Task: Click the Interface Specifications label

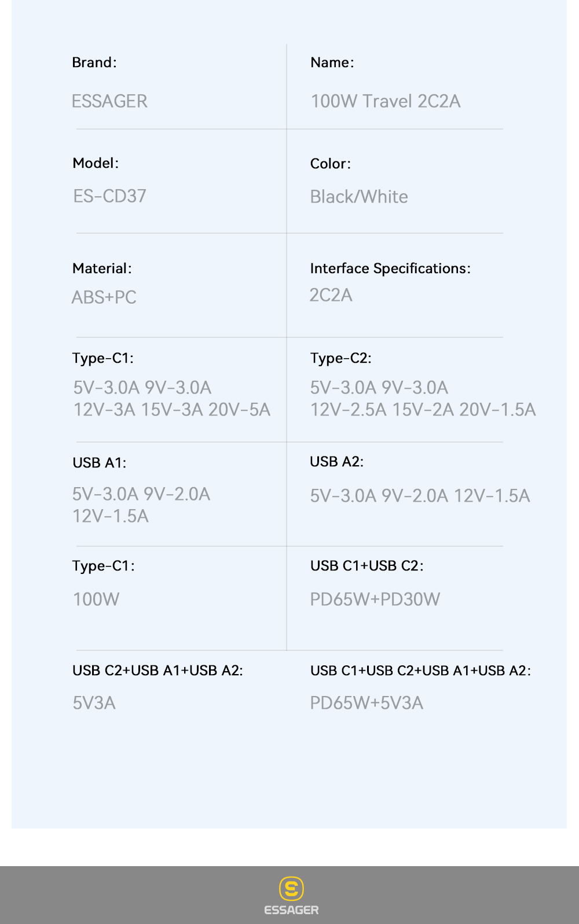Action: pyautogui.click(x=390, y=268)
